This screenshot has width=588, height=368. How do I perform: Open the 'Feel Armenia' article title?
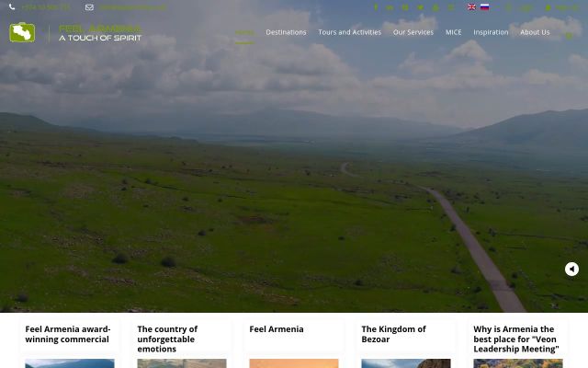click(277, 329)
